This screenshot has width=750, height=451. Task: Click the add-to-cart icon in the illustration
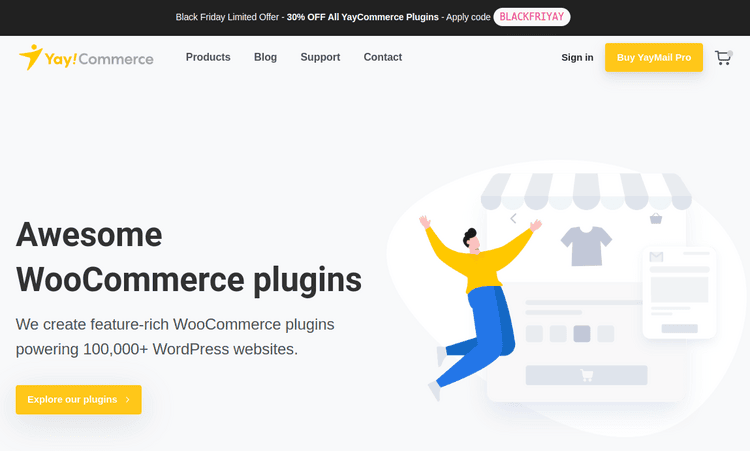point(586,376)
